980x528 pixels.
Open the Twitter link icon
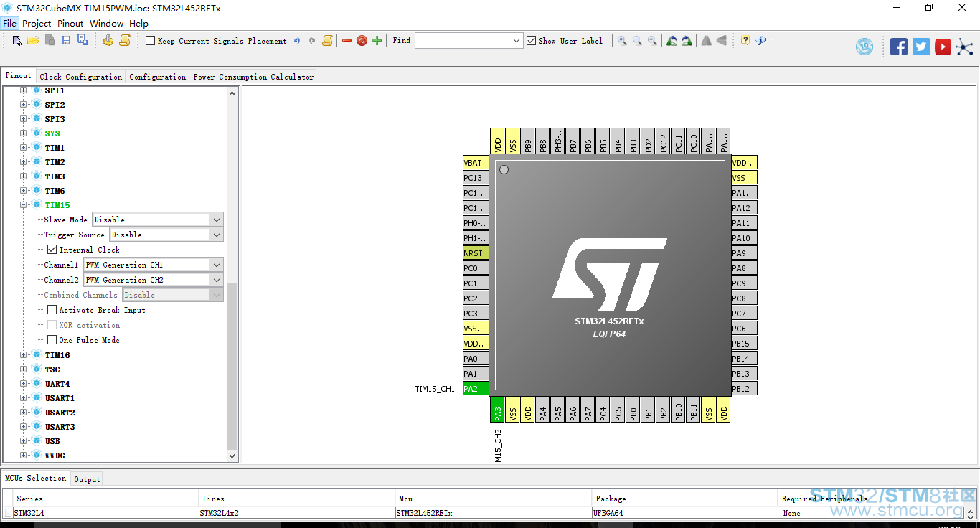tap(921, 47)
